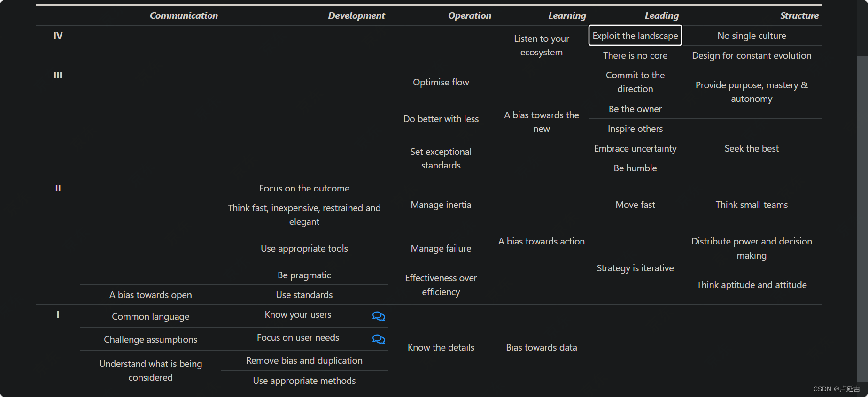
Task: Select the Common language cell
Action: coord(150,316)
